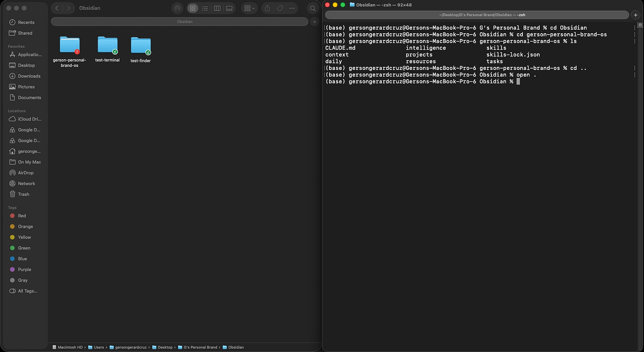Image resolution: width=644 pixels, height=352 pixels.
Task: Open the Group By dropdown in Finder toolbar
Action: pos(249,8)
